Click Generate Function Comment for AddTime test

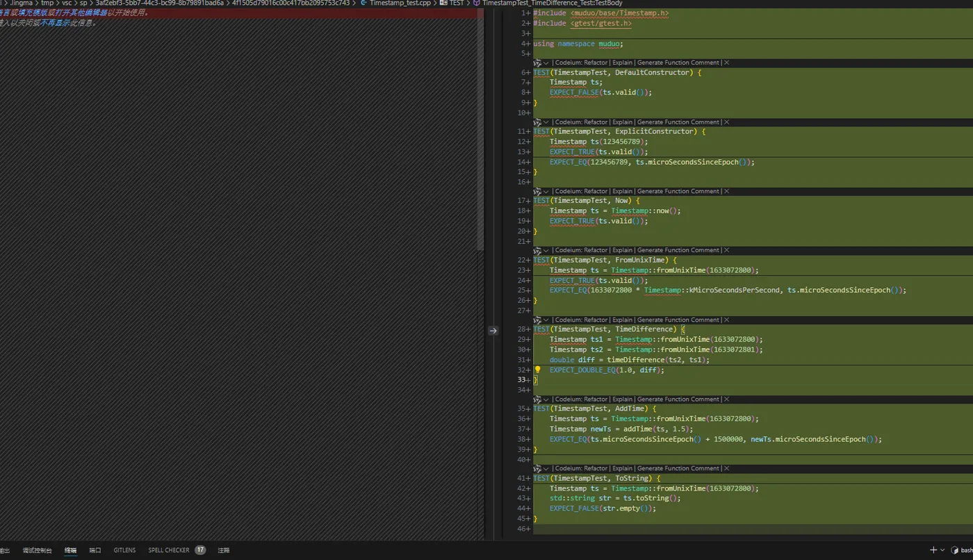(x=678, y=399)
